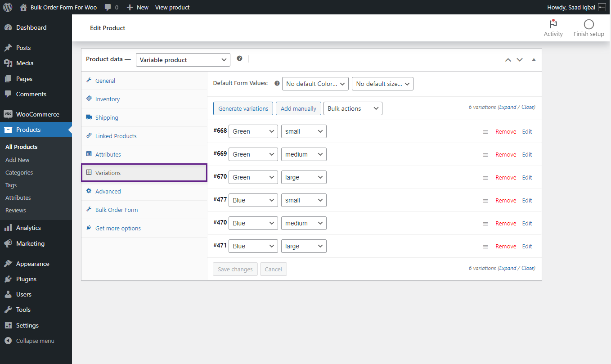
Task: Click the help icon beside Default Form Values
Action: point(277,83)
